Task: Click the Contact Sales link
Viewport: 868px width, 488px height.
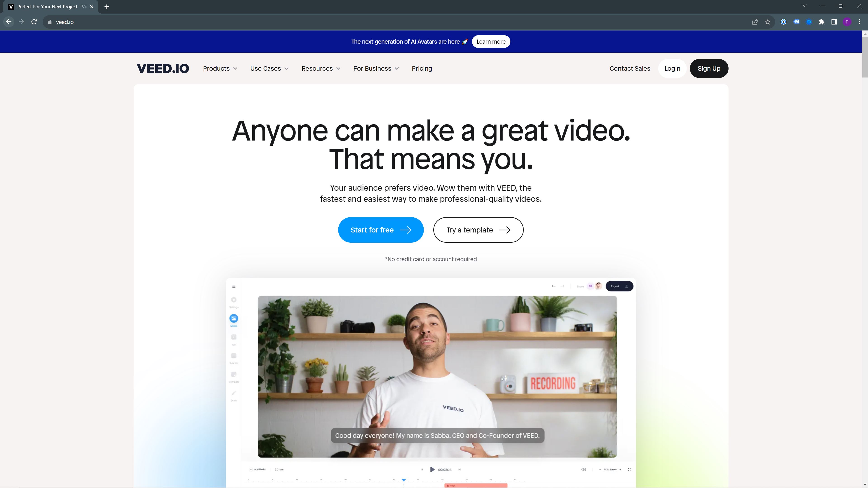Action: coord(630,68)
